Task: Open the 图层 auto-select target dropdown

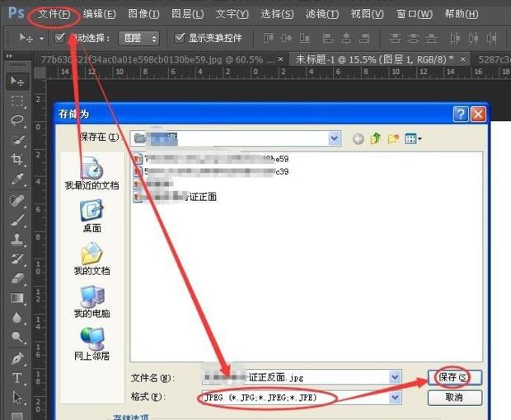Action: 138,38
